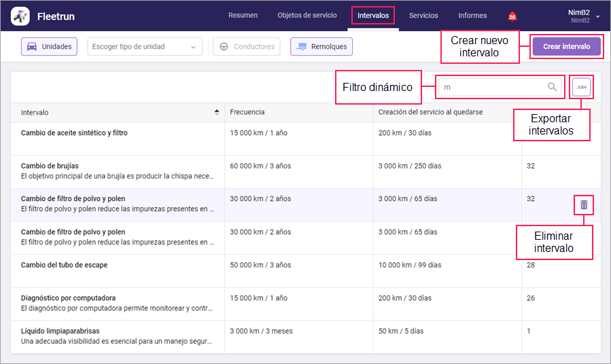Screen dimensions: 611x364
Task: Open the Objetos de servicio tab
Action: click(307, 16)
